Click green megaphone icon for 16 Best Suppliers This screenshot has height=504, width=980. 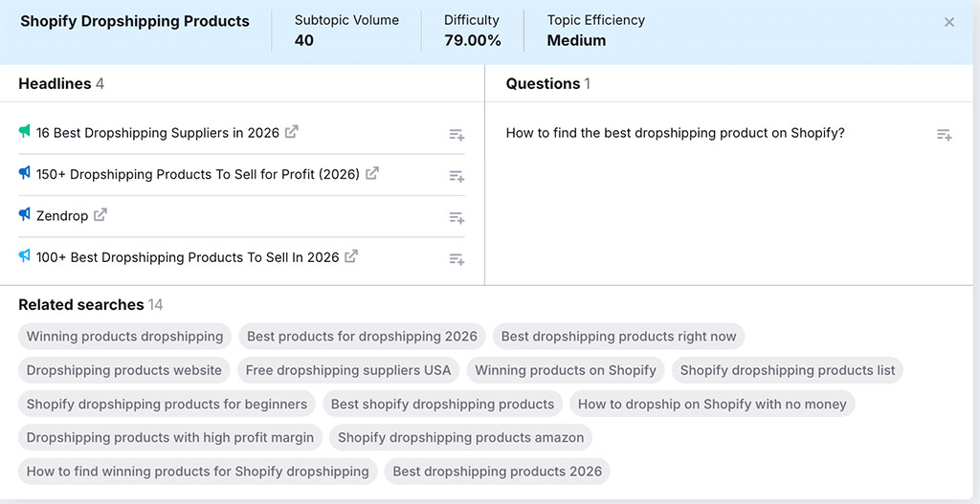[x=24, y=131]
